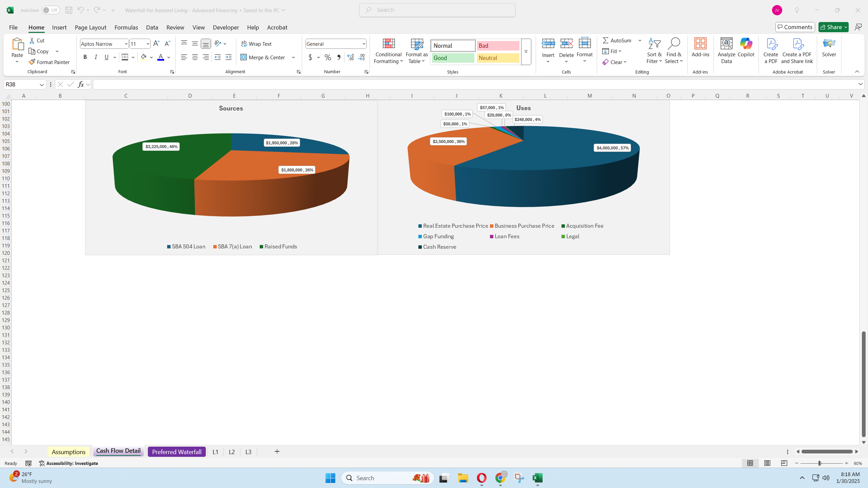Click the Increase Indent icon
Image resolution: width=868 pixels, height=488 pixels.
229,57
